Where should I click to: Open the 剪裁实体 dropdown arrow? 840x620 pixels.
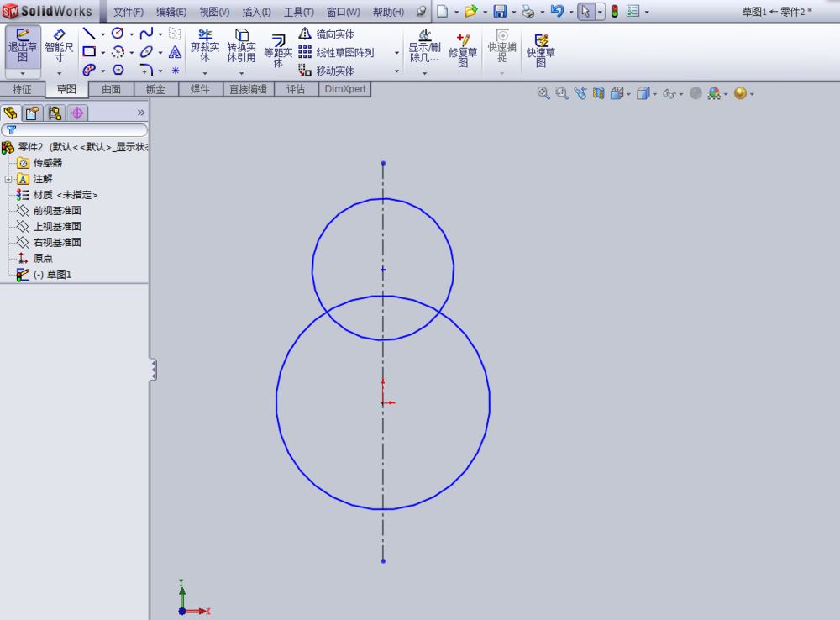pos(205,73)
